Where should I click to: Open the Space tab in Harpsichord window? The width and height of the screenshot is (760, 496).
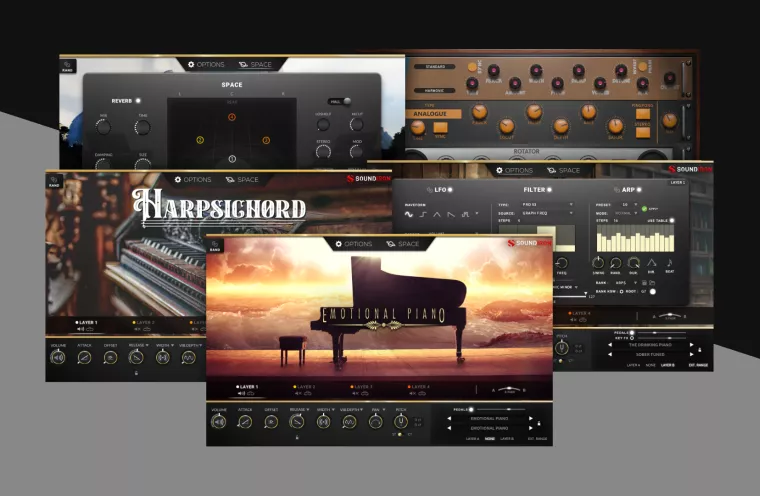242,179
